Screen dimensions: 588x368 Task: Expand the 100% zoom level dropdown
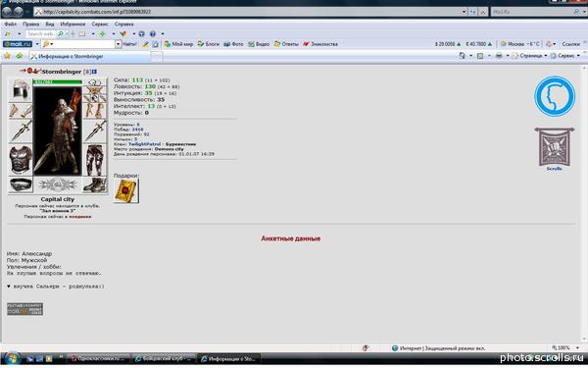[577, 348]
